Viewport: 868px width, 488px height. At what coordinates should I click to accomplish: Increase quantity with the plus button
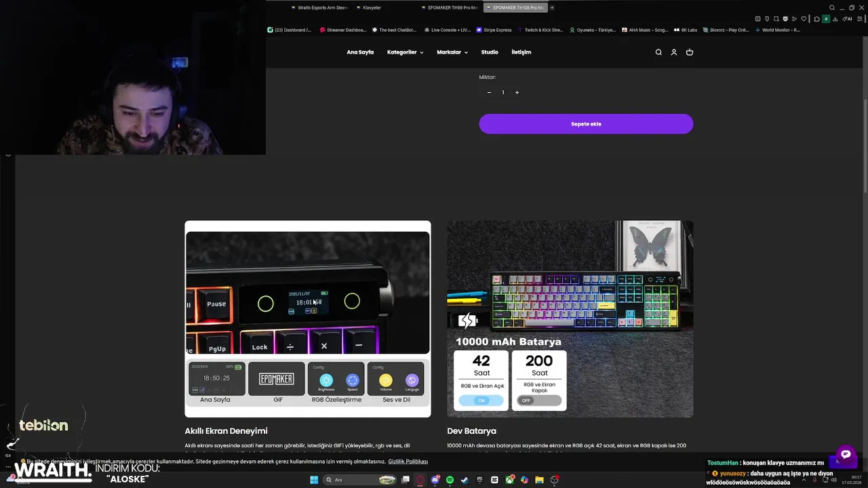[x=517, y=93]
